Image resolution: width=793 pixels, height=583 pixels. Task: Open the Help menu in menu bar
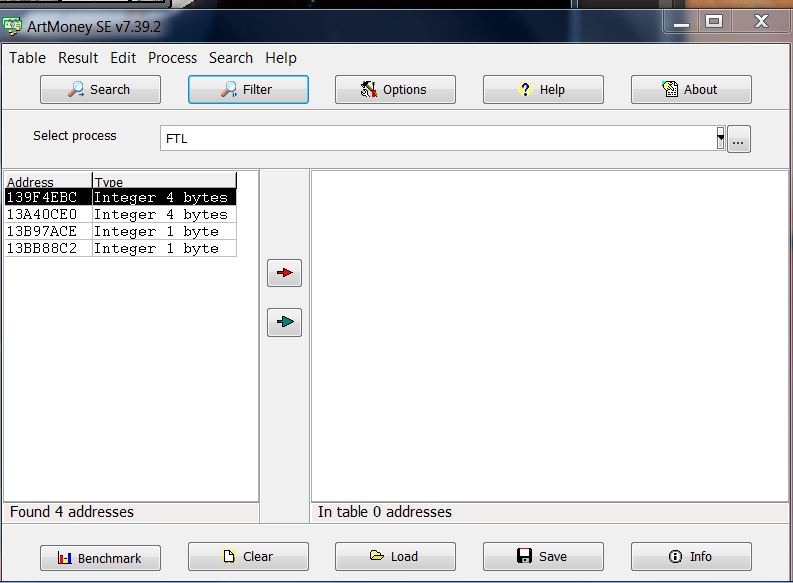(x=281, y=58)
